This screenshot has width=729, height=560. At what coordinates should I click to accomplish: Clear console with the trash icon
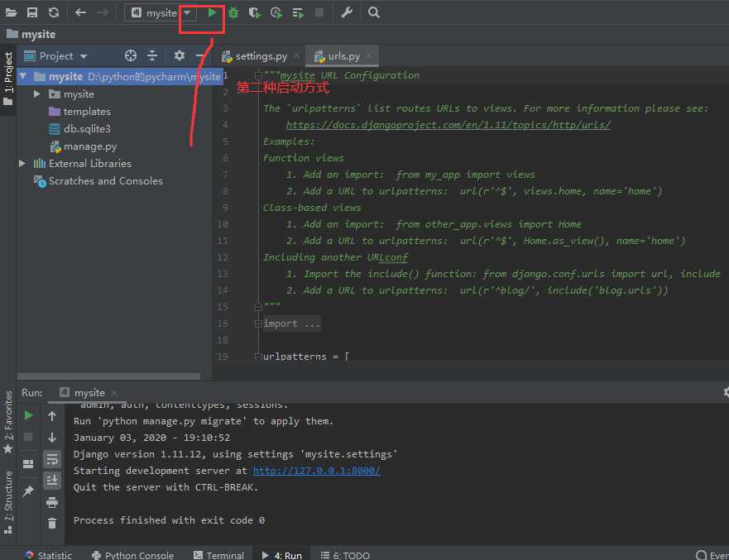pyautogui.click(x=52, y=524)
